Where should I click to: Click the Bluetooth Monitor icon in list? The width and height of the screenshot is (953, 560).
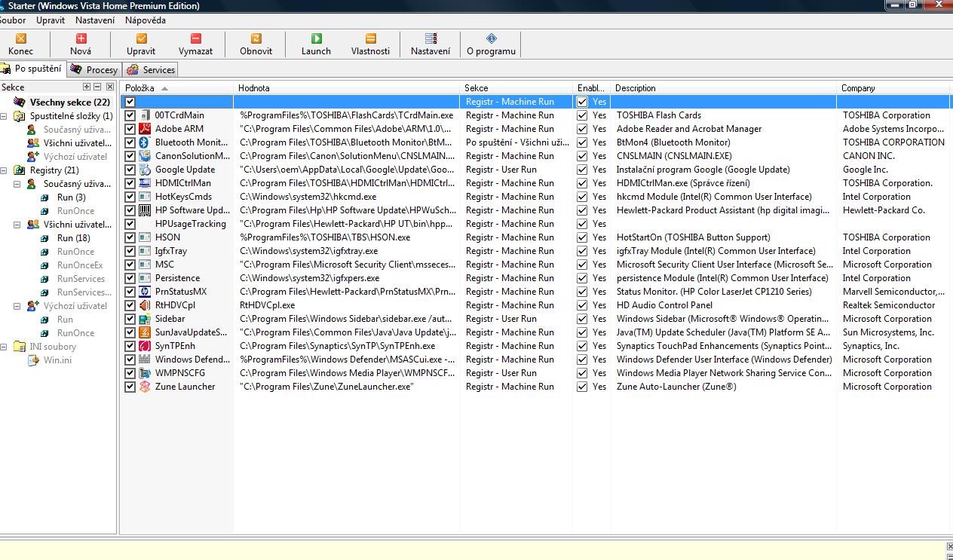pyautogui.click(x=146, y=142)
